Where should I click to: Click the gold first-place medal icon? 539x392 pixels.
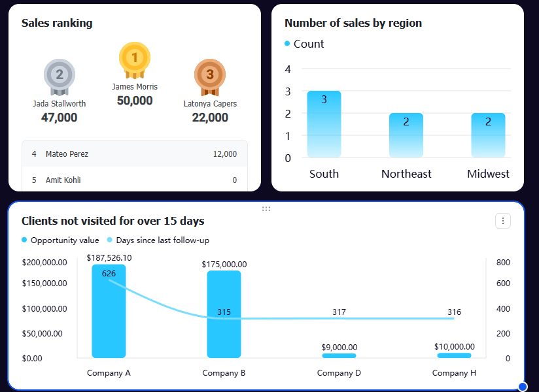click(x=134, y=60)
